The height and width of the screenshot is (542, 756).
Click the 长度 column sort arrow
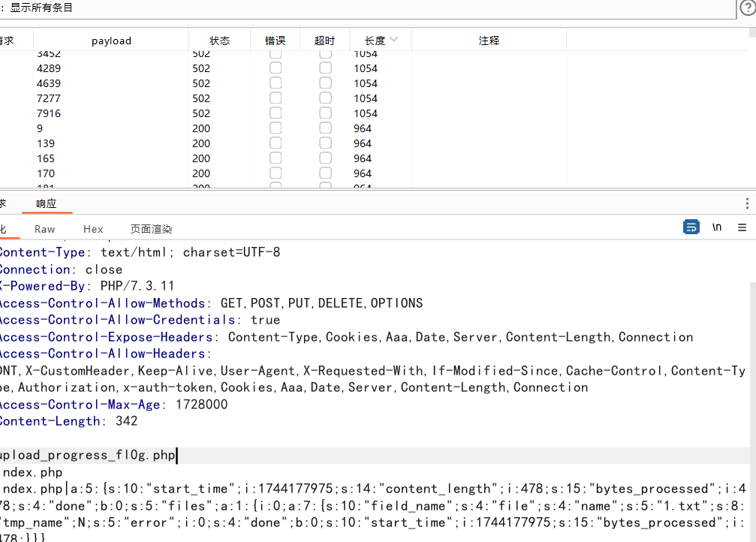(x=394, y=40)
